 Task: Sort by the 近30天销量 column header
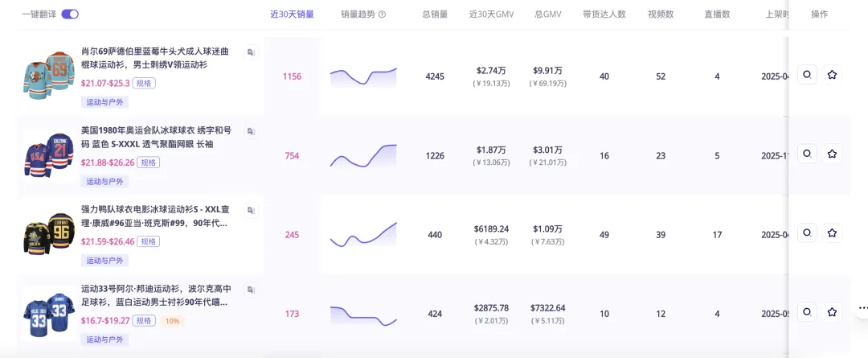tap(292, 14)
